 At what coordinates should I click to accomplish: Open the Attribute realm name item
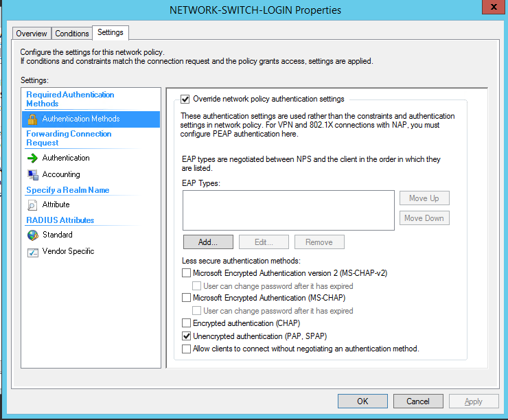tap(56, 205)
